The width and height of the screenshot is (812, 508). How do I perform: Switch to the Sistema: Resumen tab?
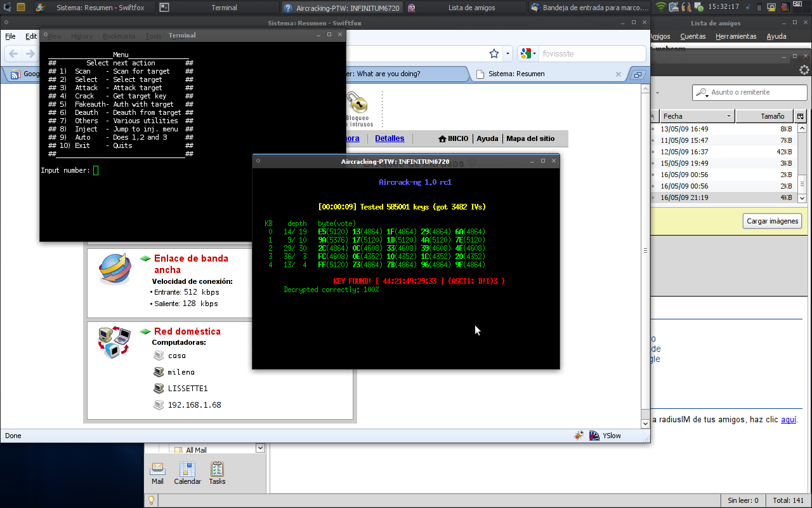[x=549, y=74]
